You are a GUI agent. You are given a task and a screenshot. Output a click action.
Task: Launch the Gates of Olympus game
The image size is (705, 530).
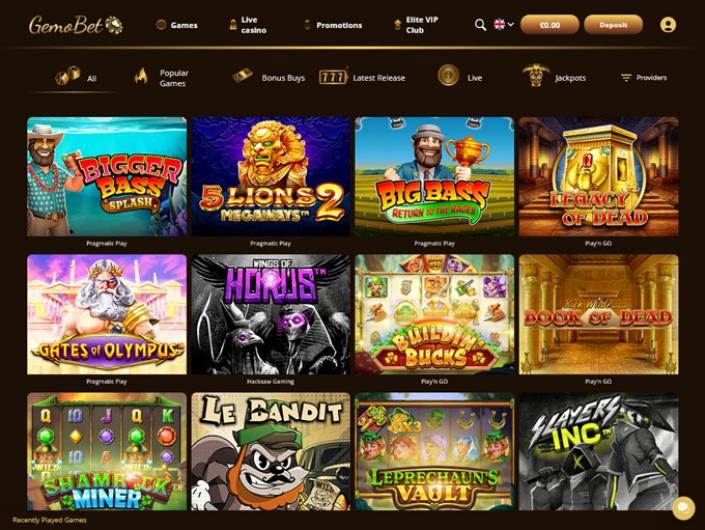coord(107,315)
